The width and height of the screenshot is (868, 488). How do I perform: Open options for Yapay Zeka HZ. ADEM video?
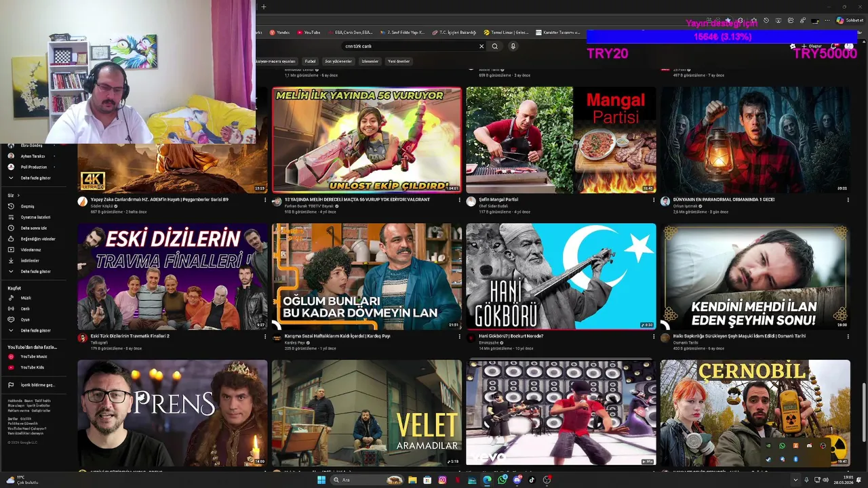tap(265, 200)
